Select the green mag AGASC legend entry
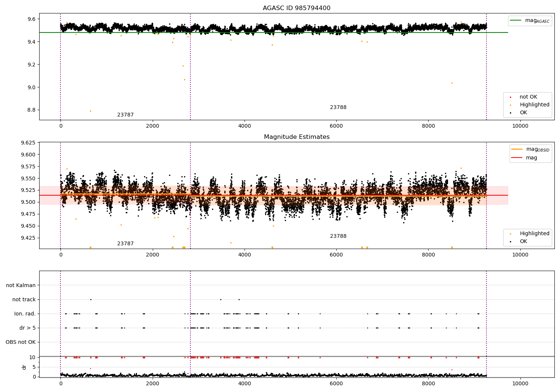Screen dimensions: 560x392 point(530,21)
